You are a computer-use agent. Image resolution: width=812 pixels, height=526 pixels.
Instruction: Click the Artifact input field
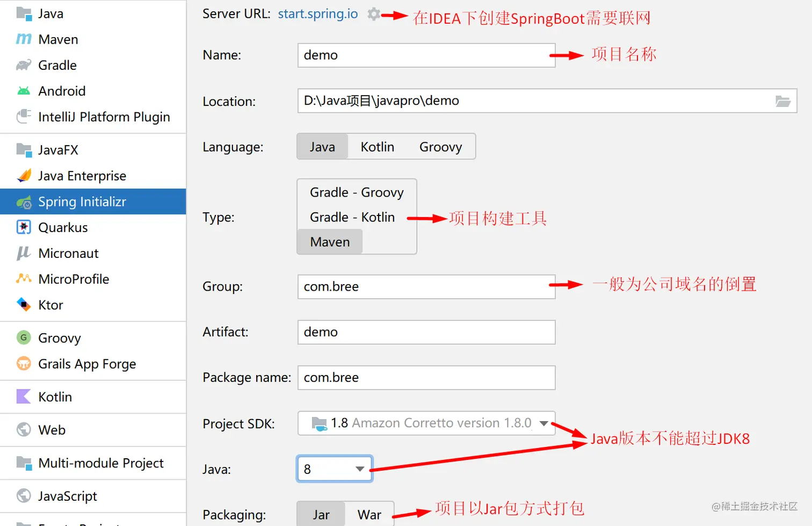(426, 332)
